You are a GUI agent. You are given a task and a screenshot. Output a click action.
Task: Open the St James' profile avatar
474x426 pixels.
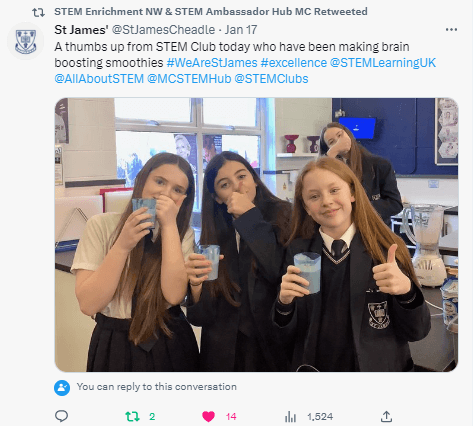26,41
